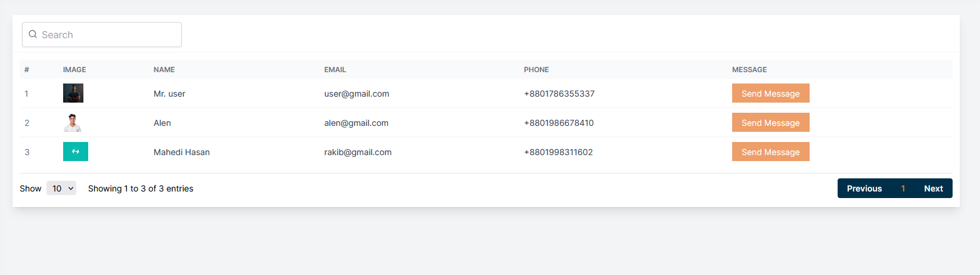
Task: Click inside the Search input field
Action: pos(107,35)
